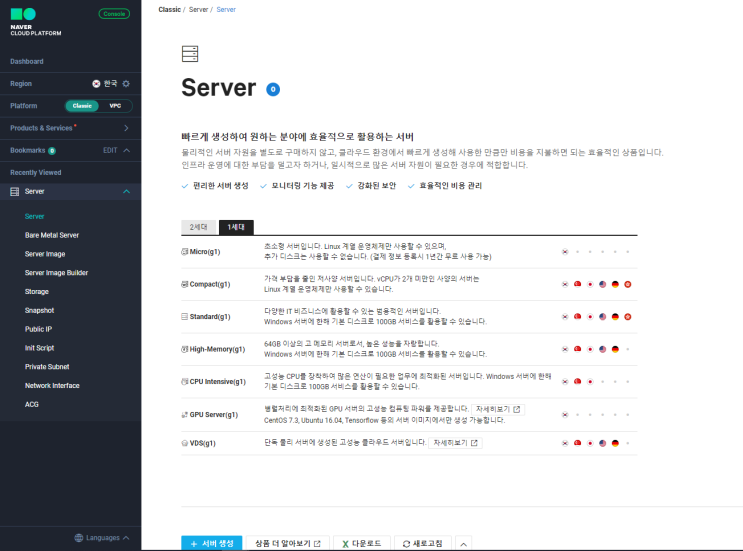Switch platform toggle to VPC
Screen dimensions: 743x551
coord(115,106)
